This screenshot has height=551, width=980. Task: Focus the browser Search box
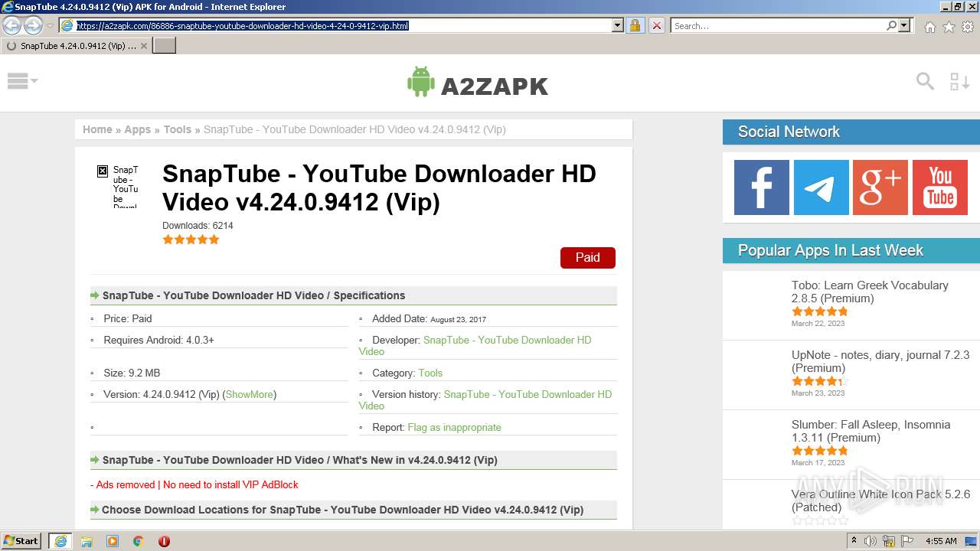(778, 26)
